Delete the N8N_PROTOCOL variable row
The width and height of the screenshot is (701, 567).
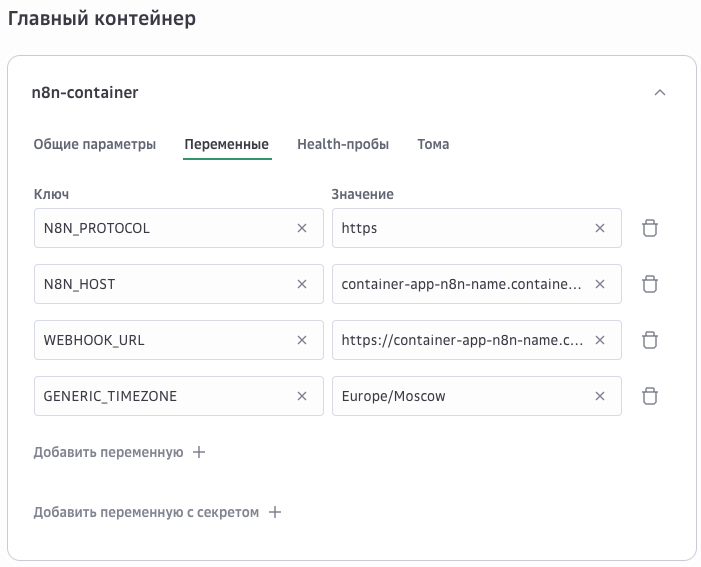(x=650, y=228)
